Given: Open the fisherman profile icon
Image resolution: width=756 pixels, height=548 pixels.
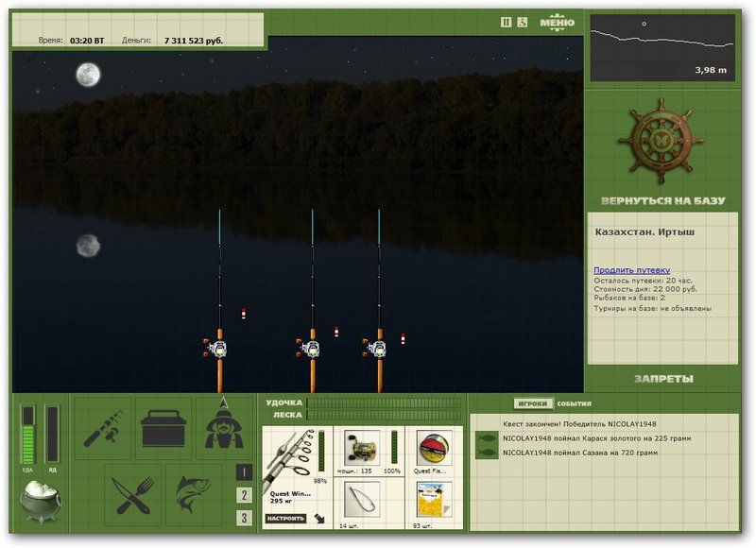Looking at the screenshot, I should [224, 430].
